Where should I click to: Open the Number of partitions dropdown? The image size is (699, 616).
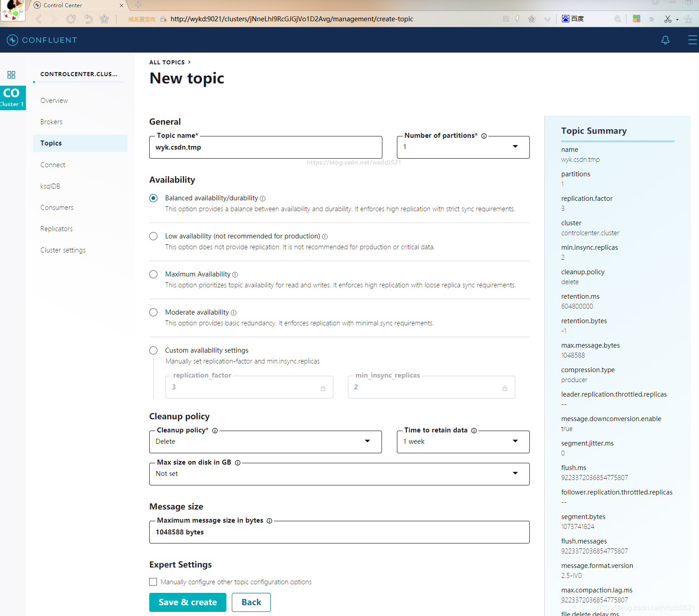463,147
